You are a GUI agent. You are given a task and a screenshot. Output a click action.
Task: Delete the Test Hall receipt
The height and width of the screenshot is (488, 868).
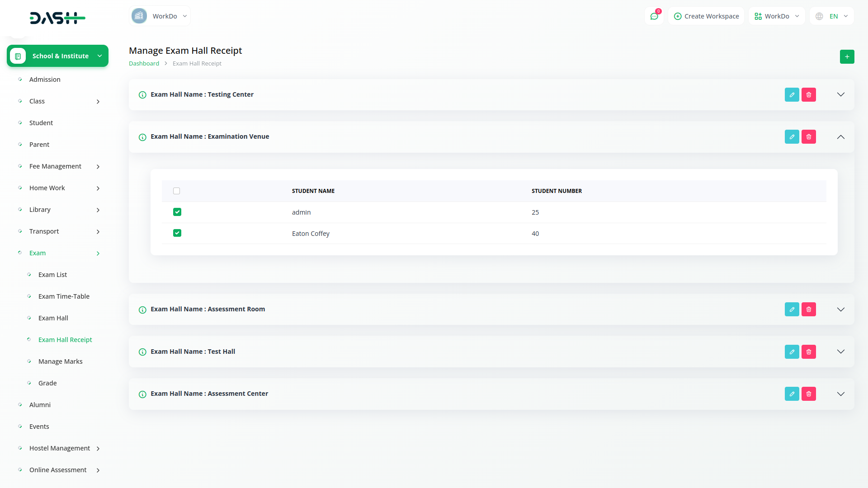pyautogui.click(x=808, y=352)
